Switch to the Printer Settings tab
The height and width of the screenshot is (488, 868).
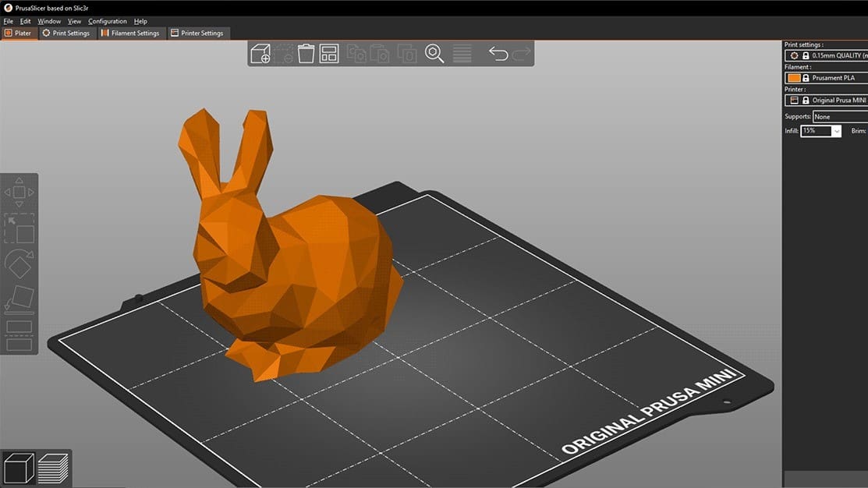point(197,34)
